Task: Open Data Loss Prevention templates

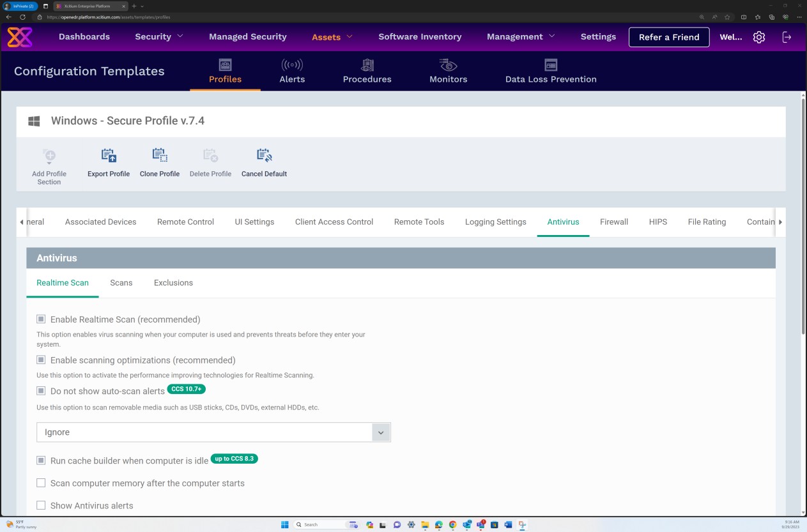Action: pyautogui.click(x=551, y=71)
